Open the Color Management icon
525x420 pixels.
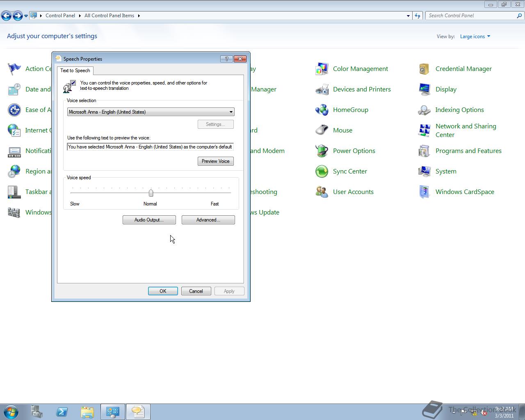tap(322, 69)
